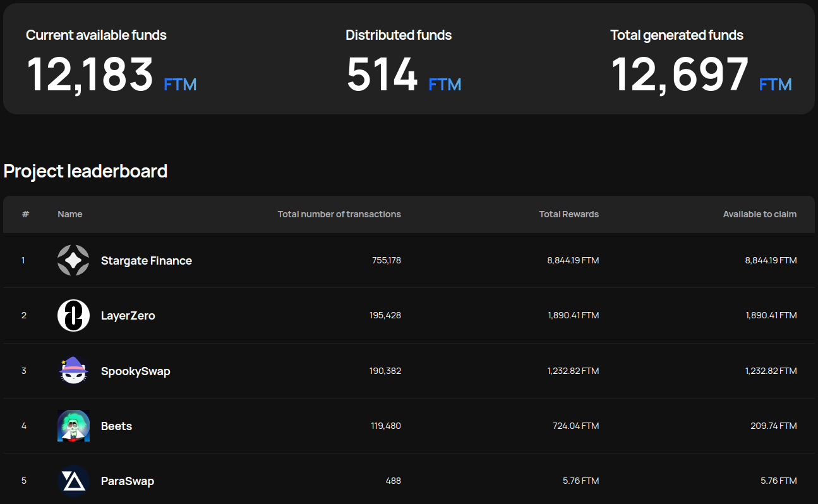Click Stargate's 8,844.19 FTM Available to claim
Viewport: 818px width, 504px height.
tap(771, 260)
